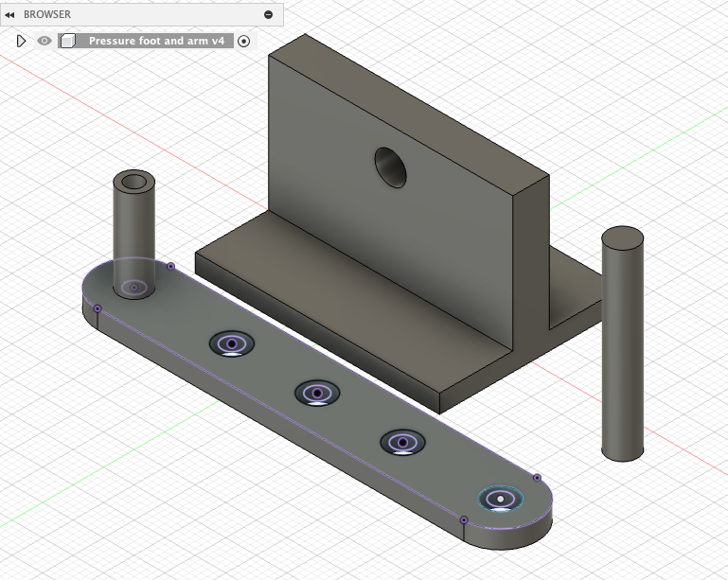The height and width of the screenshot is (580, 728).
Task: Toggle visibility of Pressure foot and arm v4
Action: click(x=44, y=42)
